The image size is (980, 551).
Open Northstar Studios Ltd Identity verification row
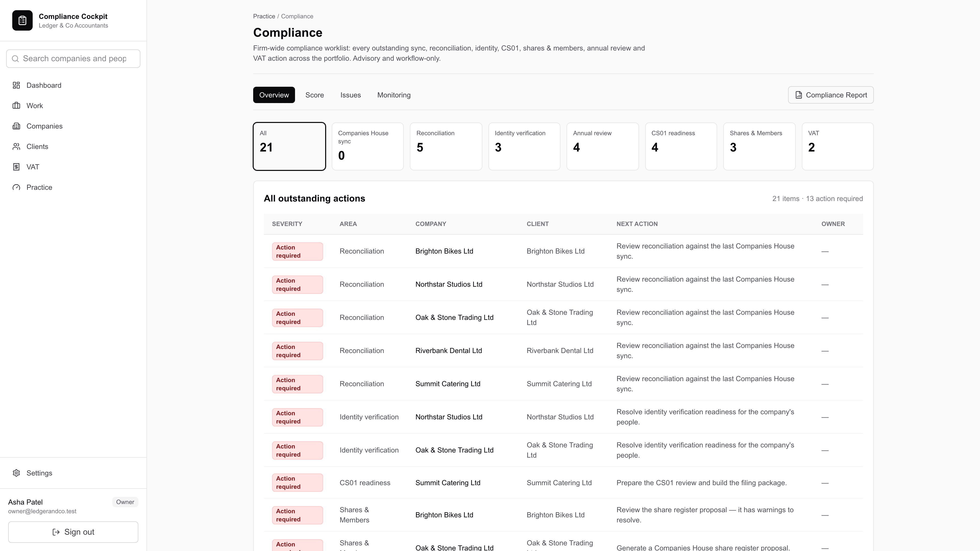pos(449,417)
